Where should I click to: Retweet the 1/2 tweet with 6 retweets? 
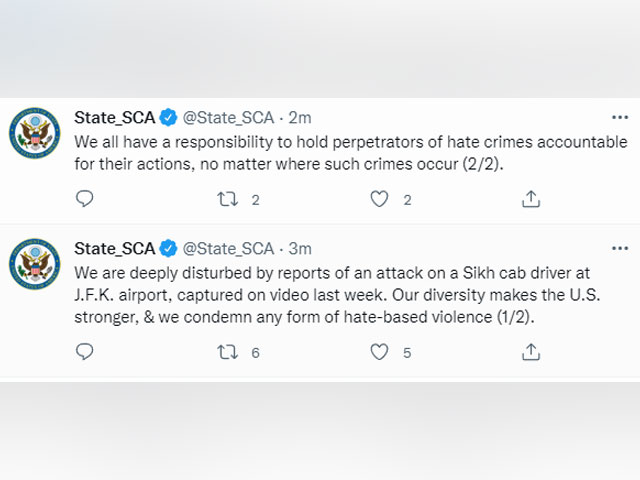[x=227, y=352]
